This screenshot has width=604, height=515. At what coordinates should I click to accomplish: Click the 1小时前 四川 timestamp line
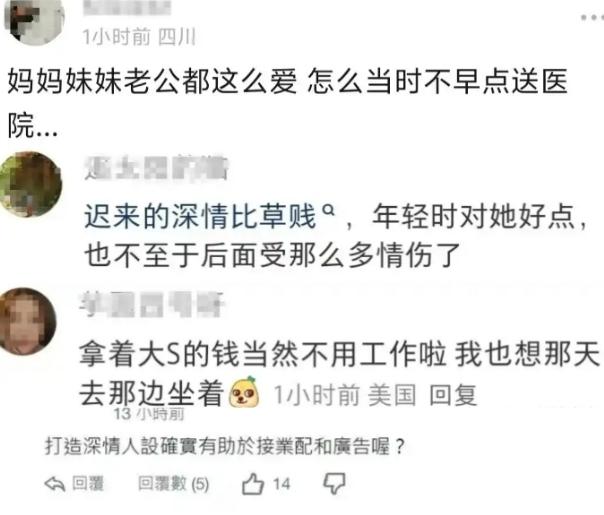[139, 37]
